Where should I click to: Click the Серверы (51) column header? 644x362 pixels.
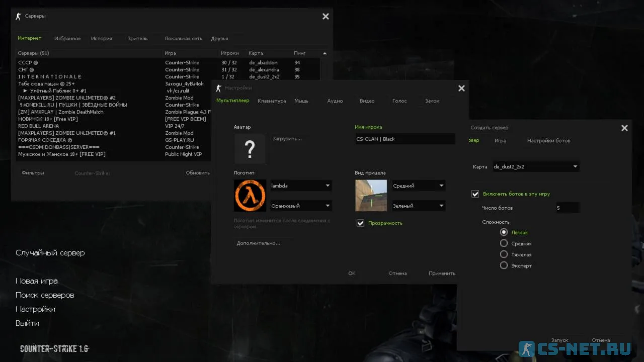tap(33, 53)
